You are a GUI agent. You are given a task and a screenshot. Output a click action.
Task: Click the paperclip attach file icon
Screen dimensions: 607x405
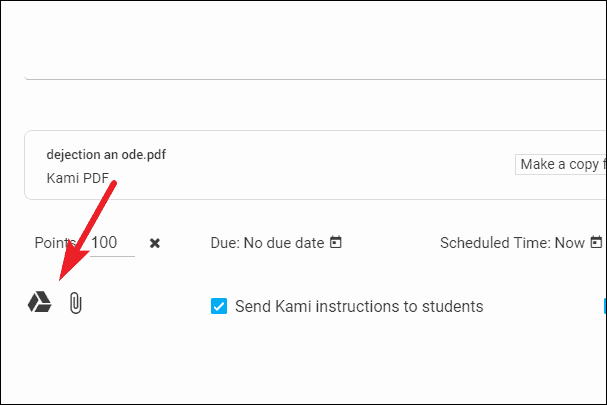click(75, 303)
